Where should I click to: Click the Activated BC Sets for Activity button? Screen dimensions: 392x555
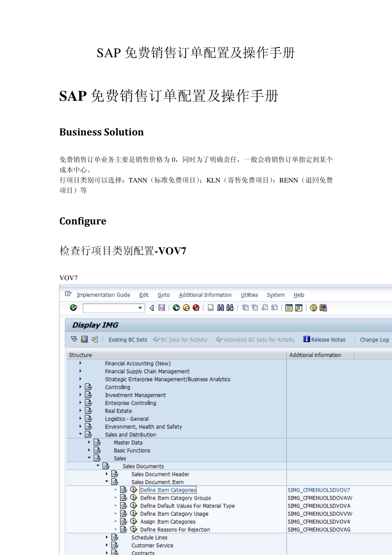point(255,339)
